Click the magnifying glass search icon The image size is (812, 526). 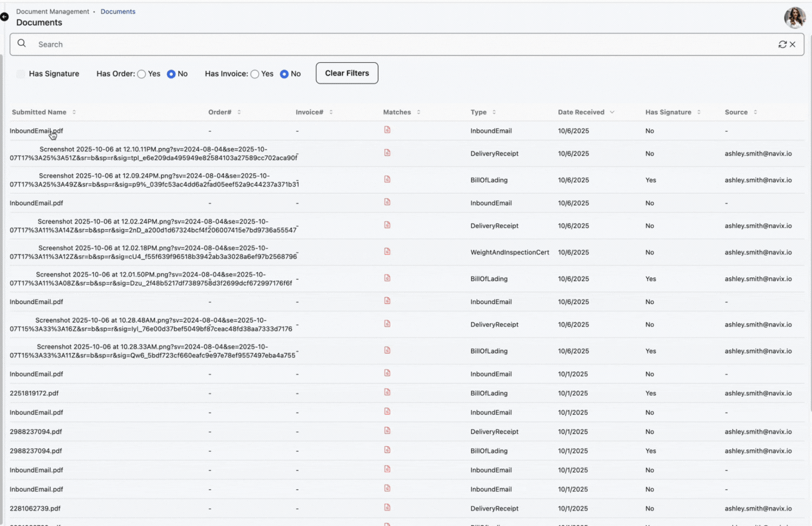tap(22, 43)
